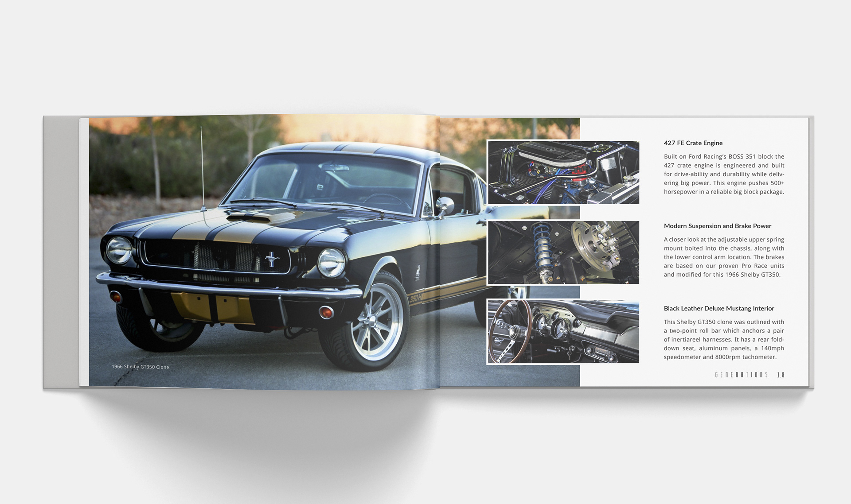851x504 pixels.
Task: Click paragraph starting 'Built on Ford Racing's'
Action: click(724, 174)
